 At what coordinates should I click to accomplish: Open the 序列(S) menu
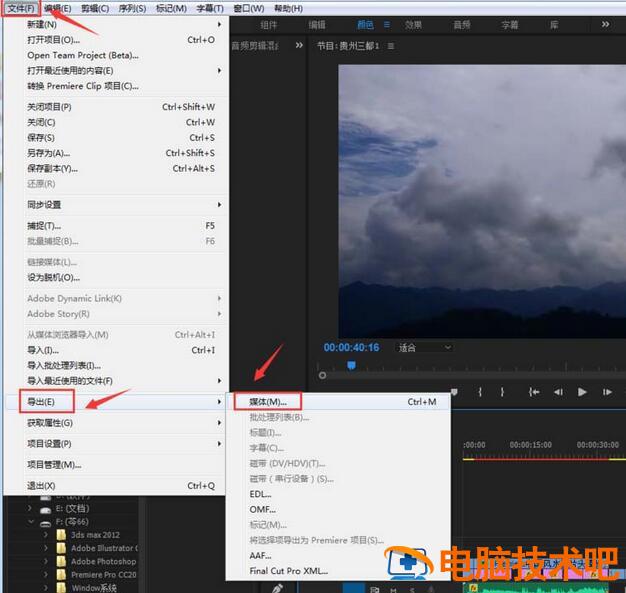pos(133,8)
